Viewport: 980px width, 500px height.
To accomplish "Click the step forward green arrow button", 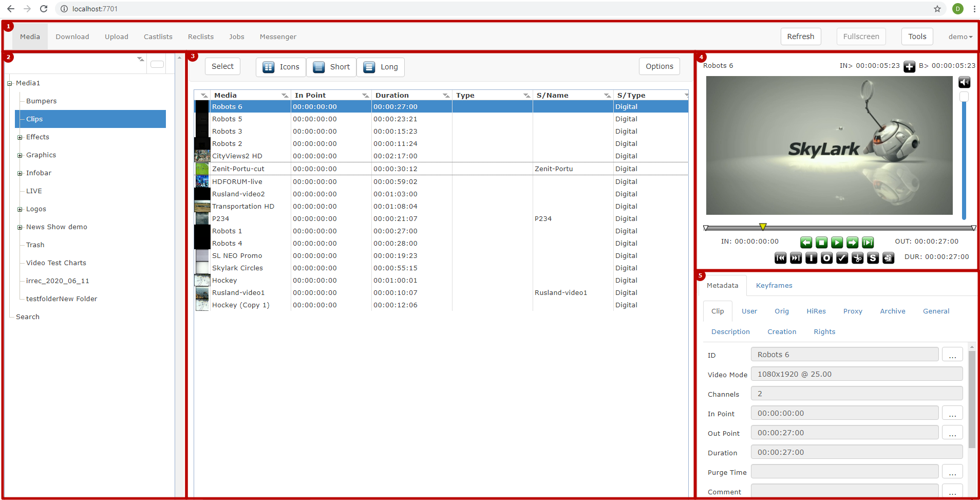I will tap(852, 242).
